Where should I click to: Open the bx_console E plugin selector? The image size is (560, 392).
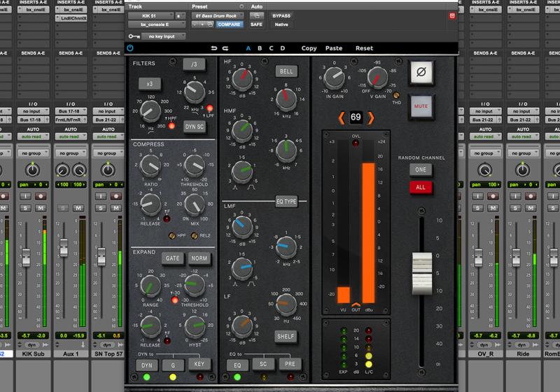coord(157,24)
